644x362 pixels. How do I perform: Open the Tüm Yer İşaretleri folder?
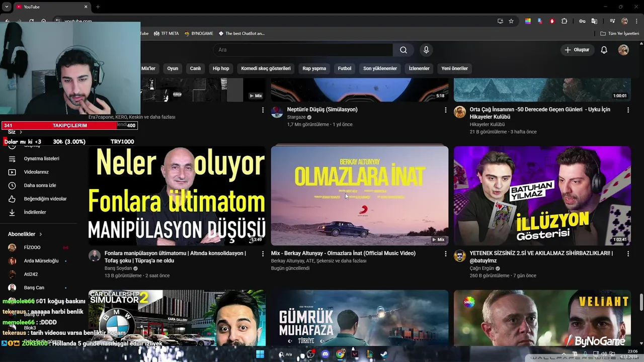click(619, 34)
